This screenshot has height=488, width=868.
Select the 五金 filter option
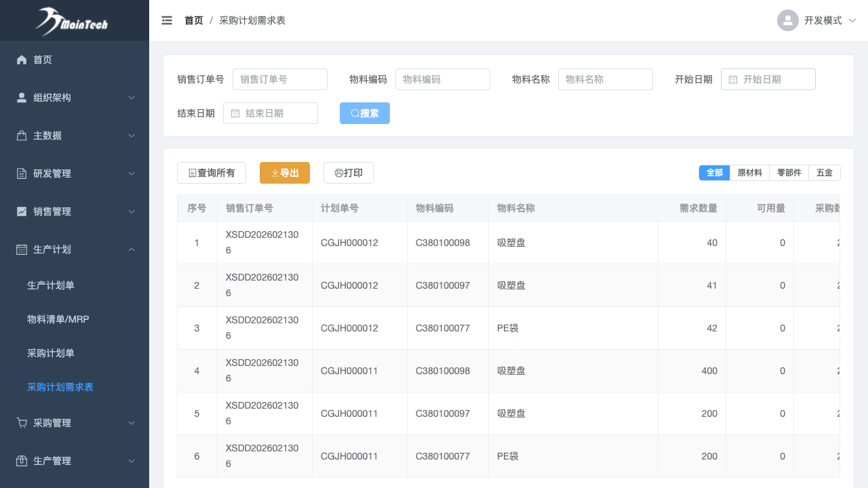(824, 173)
